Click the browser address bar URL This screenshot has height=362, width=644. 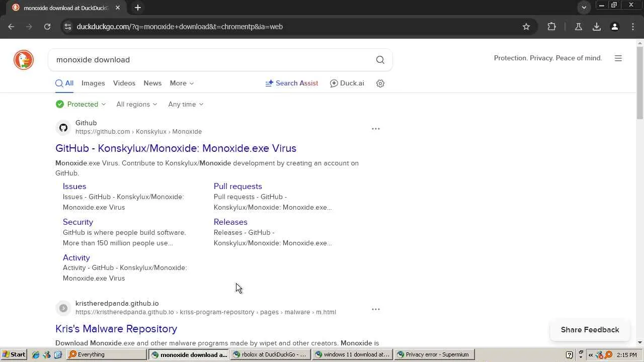click(180, 27)
